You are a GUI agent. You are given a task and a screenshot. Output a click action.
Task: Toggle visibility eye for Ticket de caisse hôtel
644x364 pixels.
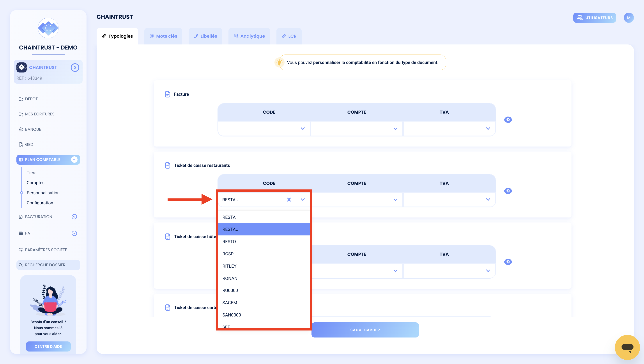tap(508, 262)
